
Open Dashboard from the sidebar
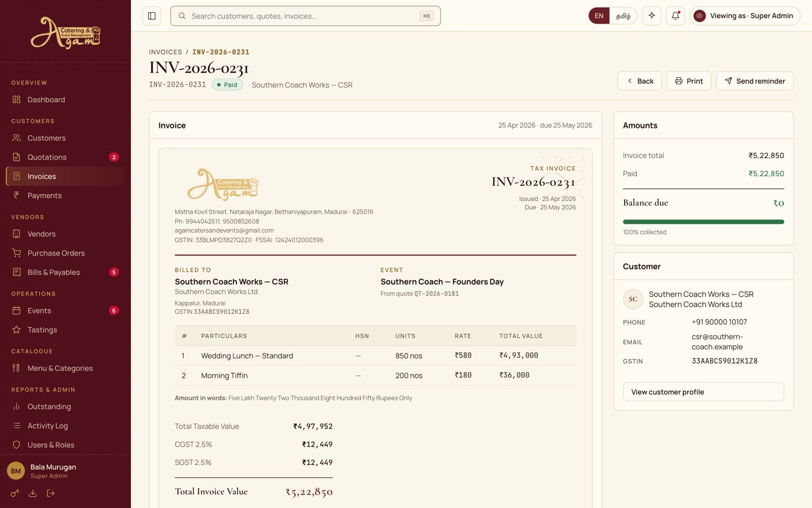tap(65, 100)
